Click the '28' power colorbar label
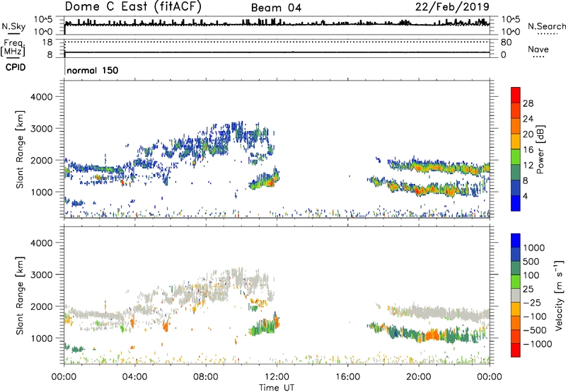Viewport: 566px width, 392px height. [528, 103]
